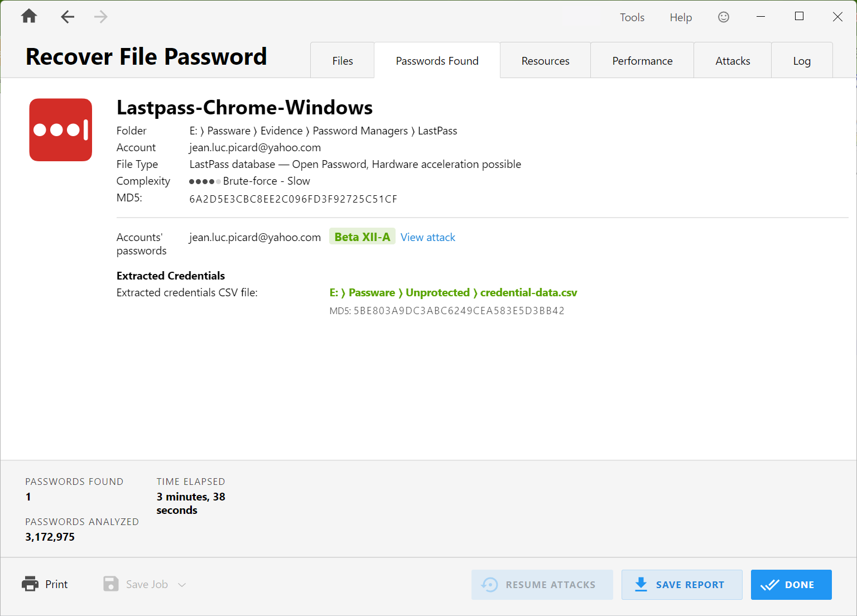Open the Tools menu
The height and width of the screenshot is (616, 857).
[632, 17]
